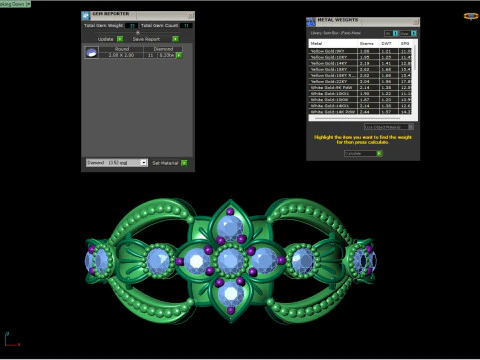Select the 'White Gold:14K PdW' row
480x360 pixels.
point(360,112)
